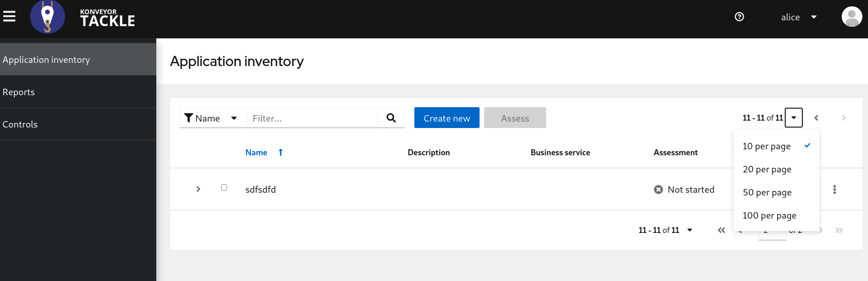Select the sdfsdfd row checkbox
The height and width of the screenshot is (281, 868).
pyautogui.click(x=224, y=188)
